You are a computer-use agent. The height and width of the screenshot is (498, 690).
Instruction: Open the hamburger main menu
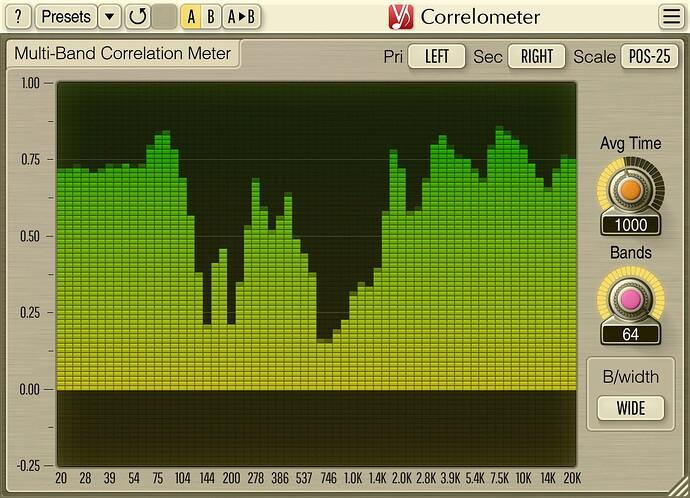[x=670, y=16]
